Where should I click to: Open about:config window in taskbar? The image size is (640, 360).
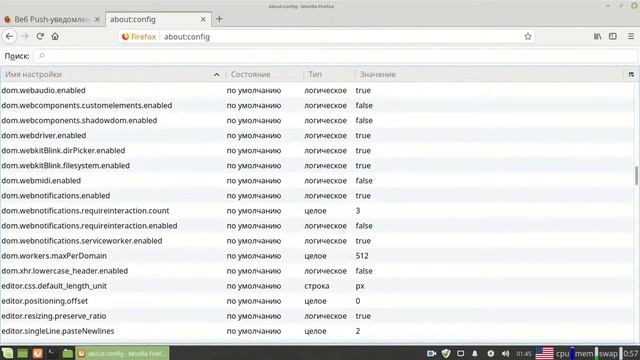pyautogui.click(x=122, y=353)
